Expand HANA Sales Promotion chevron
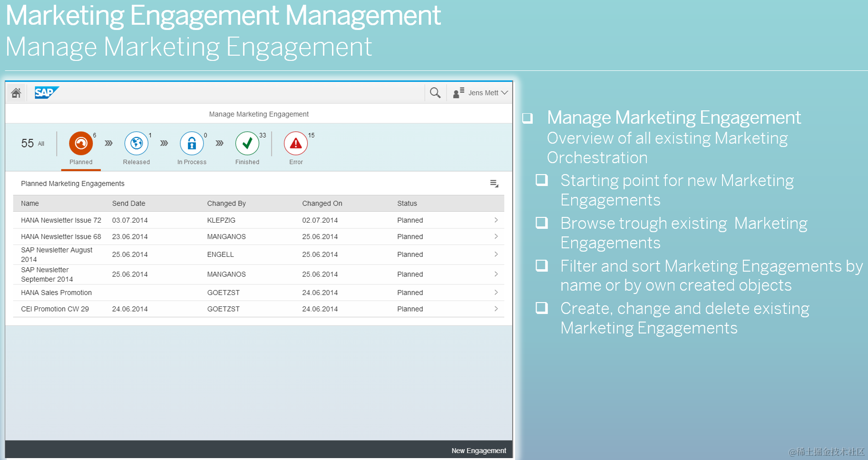This screenshot has width=868, height=460. [496, 293]
